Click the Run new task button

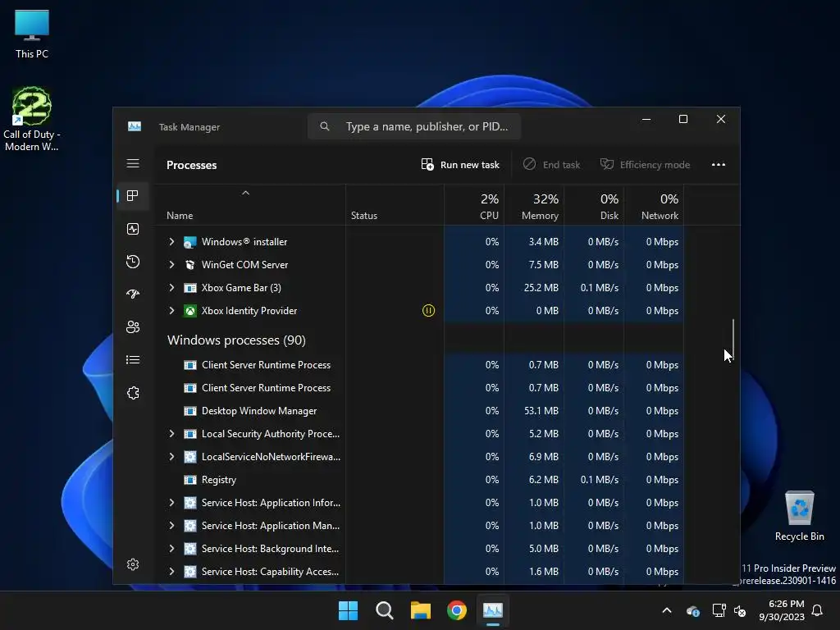[460, 164]
